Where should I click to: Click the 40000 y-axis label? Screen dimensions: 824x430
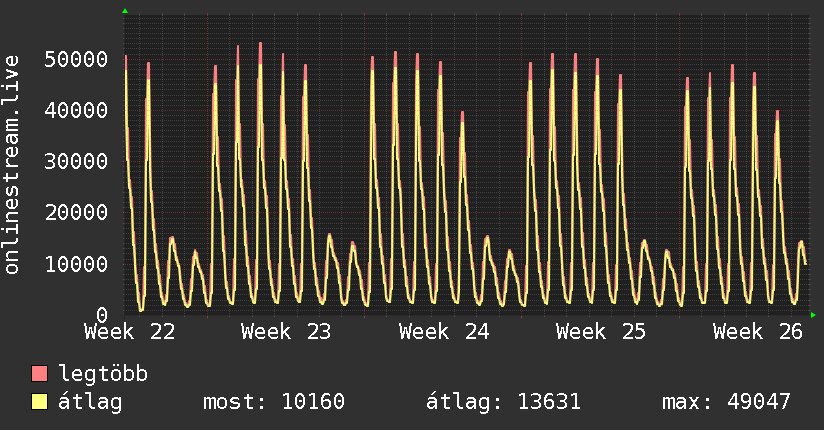click(76, 110)
